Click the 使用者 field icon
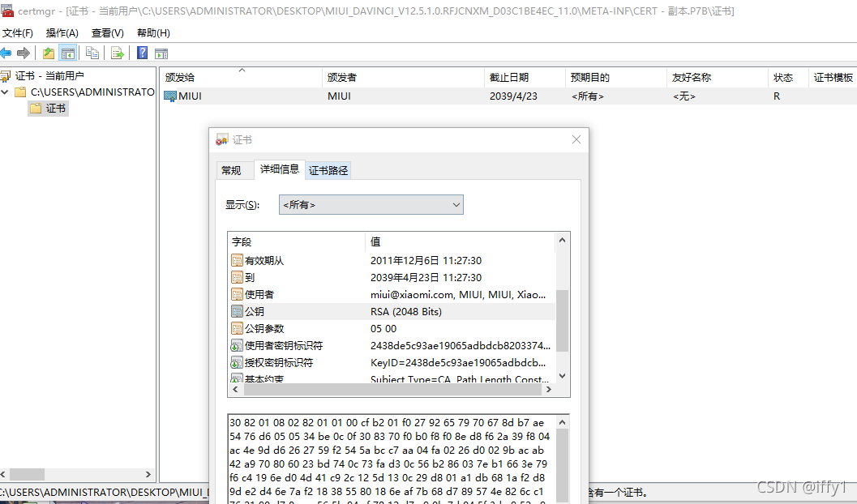Screen dimensions: 857x504 coord(237,294)
